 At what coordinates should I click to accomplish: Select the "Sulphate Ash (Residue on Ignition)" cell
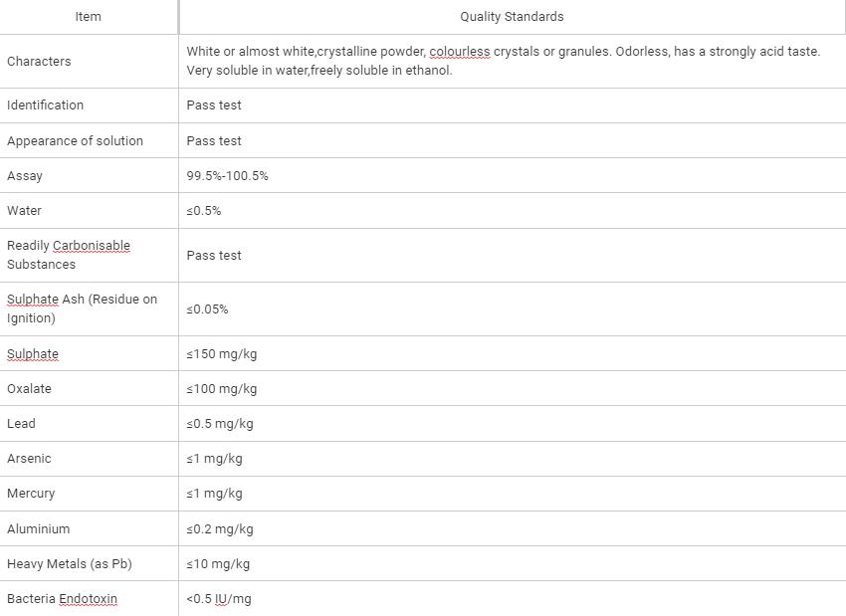click(x=82, y=308)
